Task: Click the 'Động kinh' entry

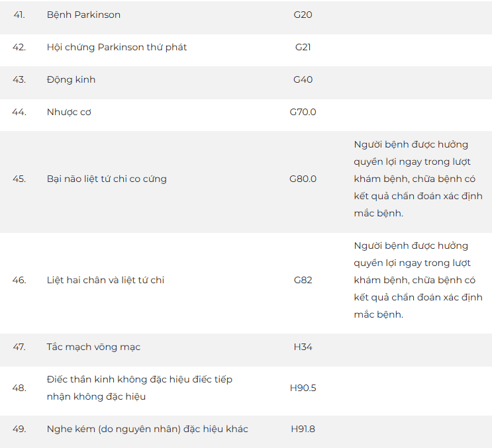Action: [x=71, y=79]
